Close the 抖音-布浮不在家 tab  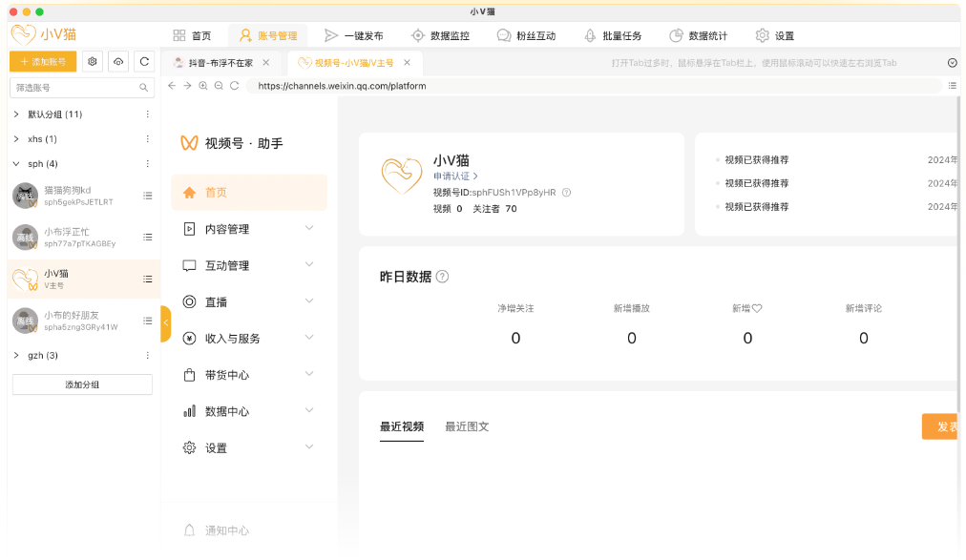point(266,63)
